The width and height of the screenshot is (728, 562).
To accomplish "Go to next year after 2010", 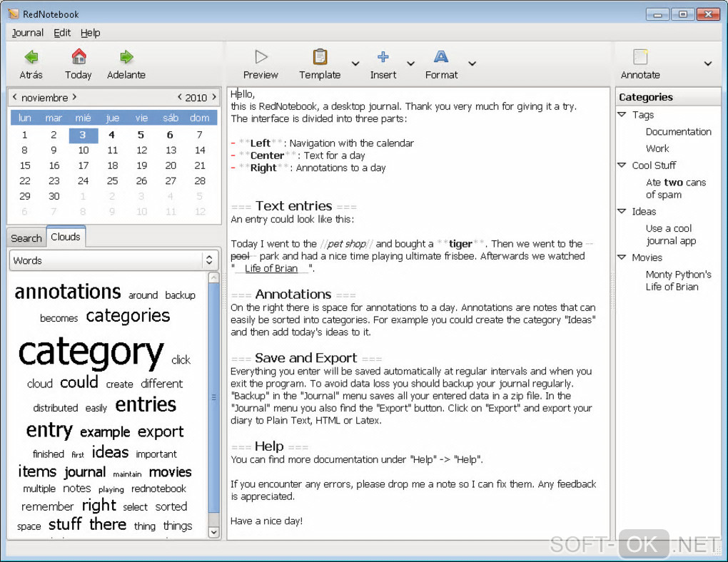I will (x=214, y=97).
